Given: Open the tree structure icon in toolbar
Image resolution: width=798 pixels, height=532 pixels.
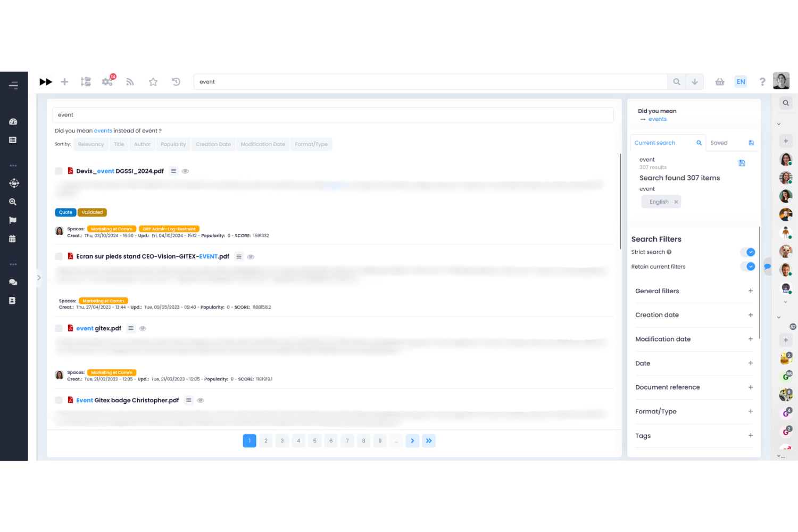Looking at the screenshot, I should coord(86,82).
